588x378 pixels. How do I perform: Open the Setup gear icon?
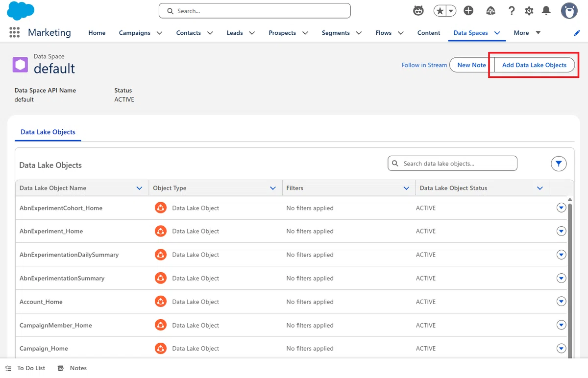(x=529, y=11)
